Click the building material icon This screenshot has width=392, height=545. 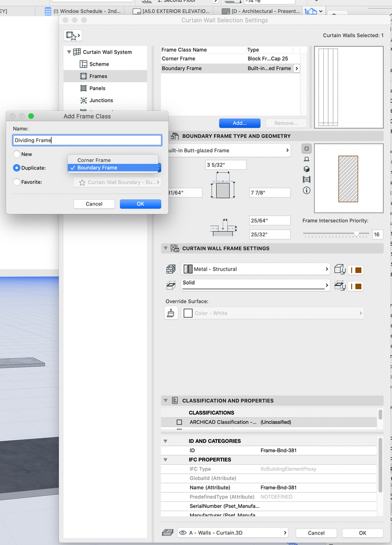171,269
